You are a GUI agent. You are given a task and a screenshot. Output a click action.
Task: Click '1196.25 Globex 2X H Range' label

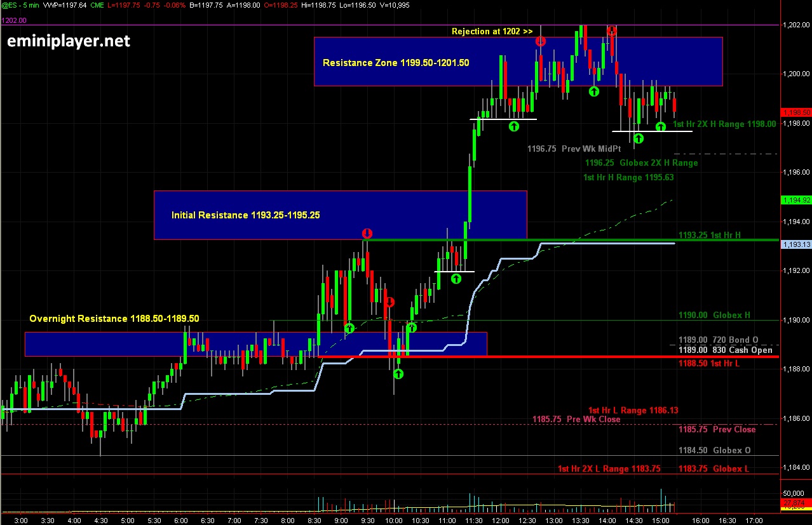[641, 163]
